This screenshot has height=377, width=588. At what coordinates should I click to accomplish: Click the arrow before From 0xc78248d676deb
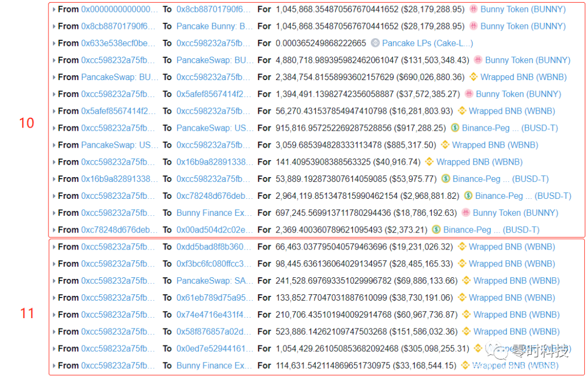pos(53,229)
